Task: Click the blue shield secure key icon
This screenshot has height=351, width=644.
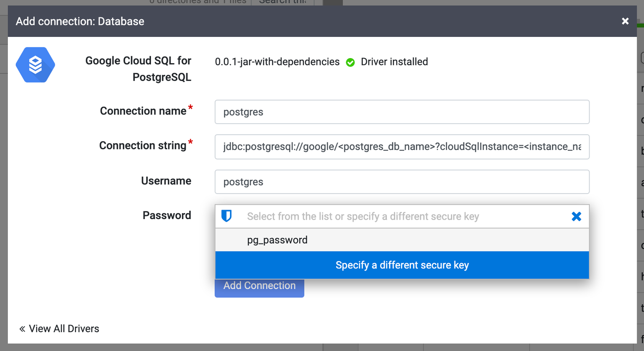Action: (x=227, y=216)
